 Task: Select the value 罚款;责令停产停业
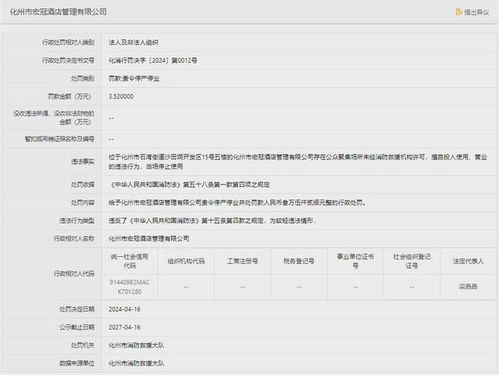(x=134, y=79)
